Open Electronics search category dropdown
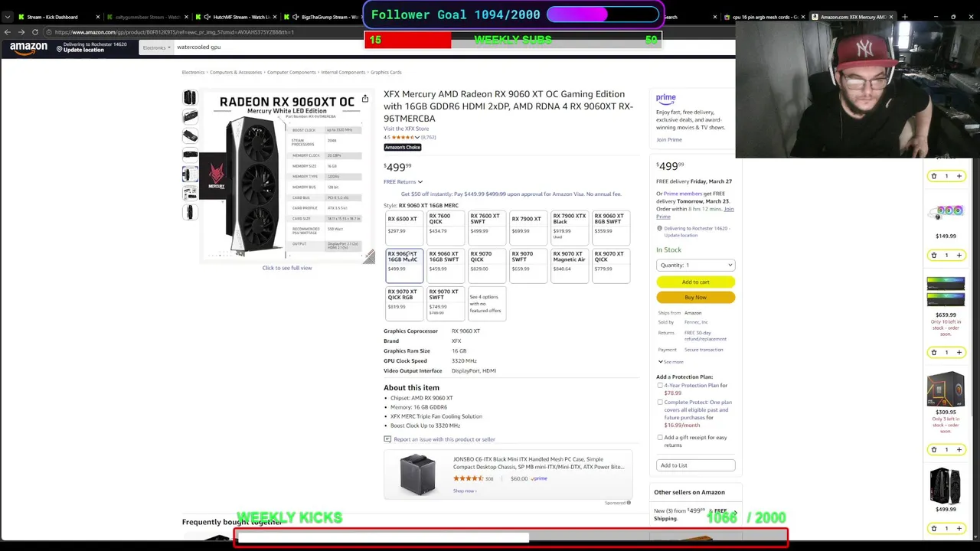This screenshot has width=980, height=551. point(156,47)
